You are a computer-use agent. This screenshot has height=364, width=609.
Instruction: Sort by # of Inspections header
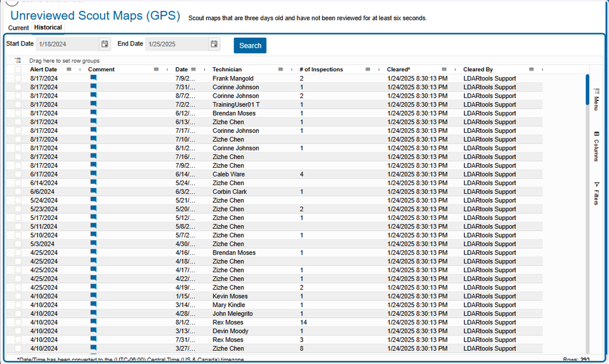pyautogui.click(x=321, y=69)
